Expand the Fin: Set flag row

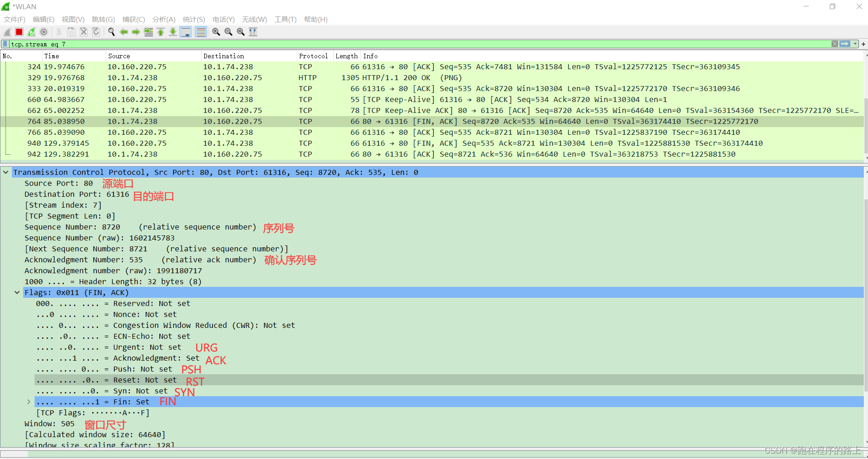click(x=28, y=402)
